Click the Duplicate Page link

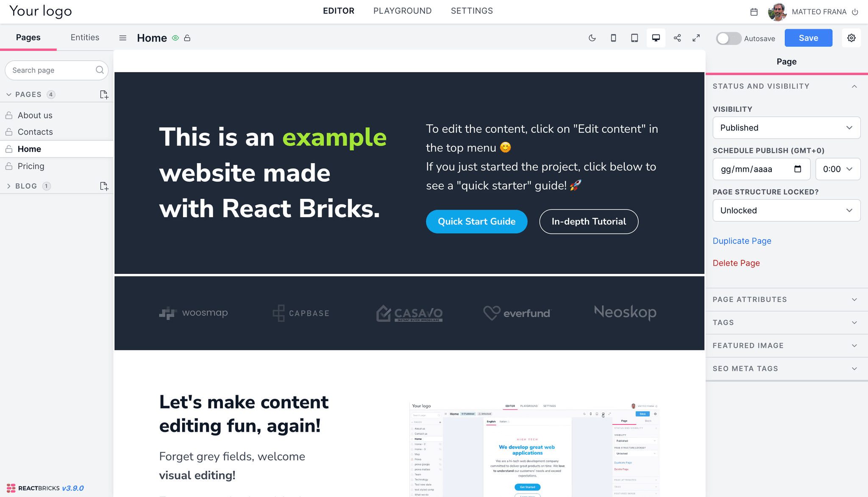coord(742,240)
